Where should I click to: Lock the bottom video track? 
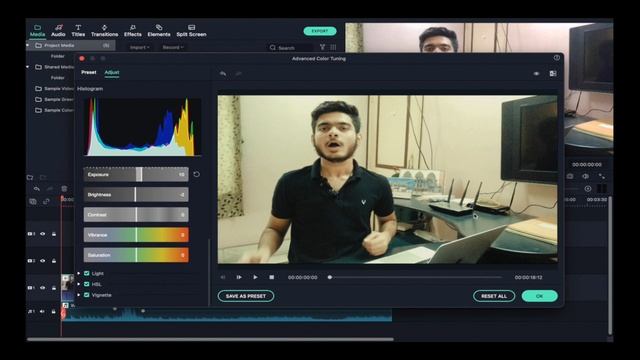click(53, 288)
